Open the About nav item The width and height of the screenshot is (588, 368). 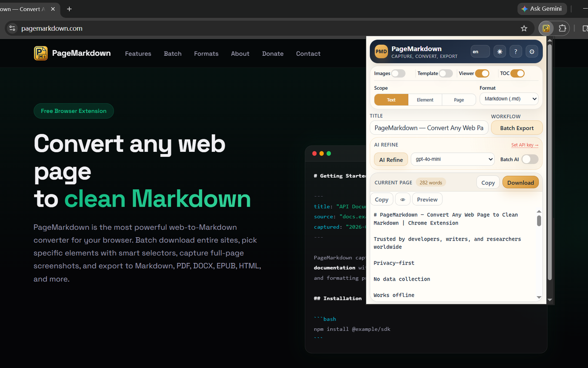[240, 53]
